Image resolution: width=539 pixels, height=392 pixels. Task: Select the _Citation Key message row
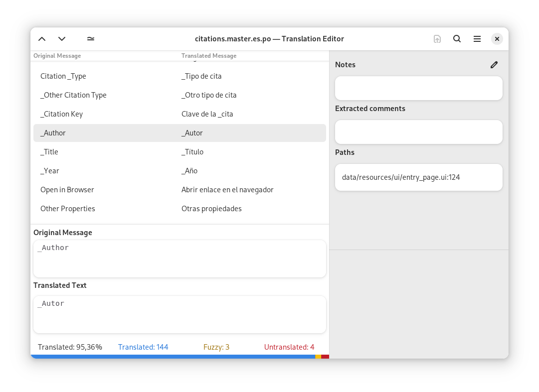180,114
